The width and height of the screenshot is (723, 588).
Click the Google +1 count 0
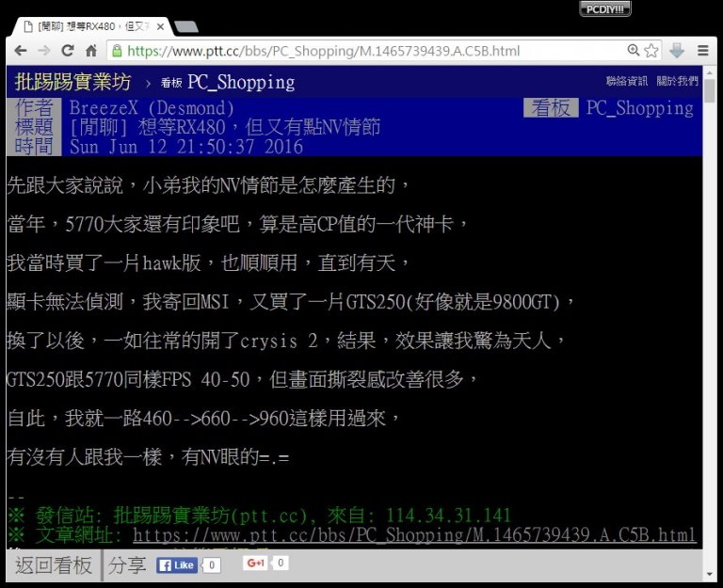(x=280, y=563)
